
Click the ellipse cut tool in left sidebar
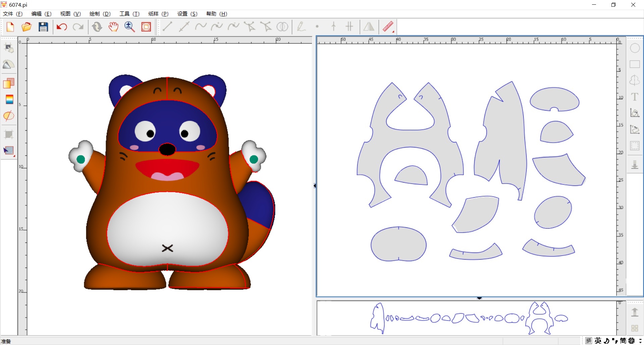(9, 116)
